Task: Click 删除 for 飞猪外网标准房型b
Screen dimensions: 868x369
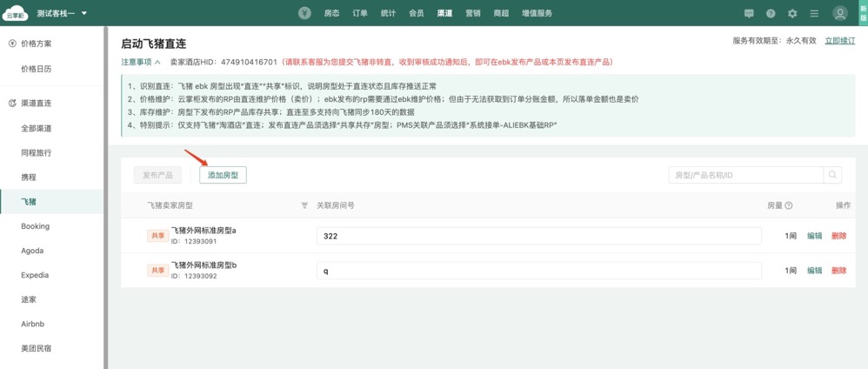Action: 838,271
